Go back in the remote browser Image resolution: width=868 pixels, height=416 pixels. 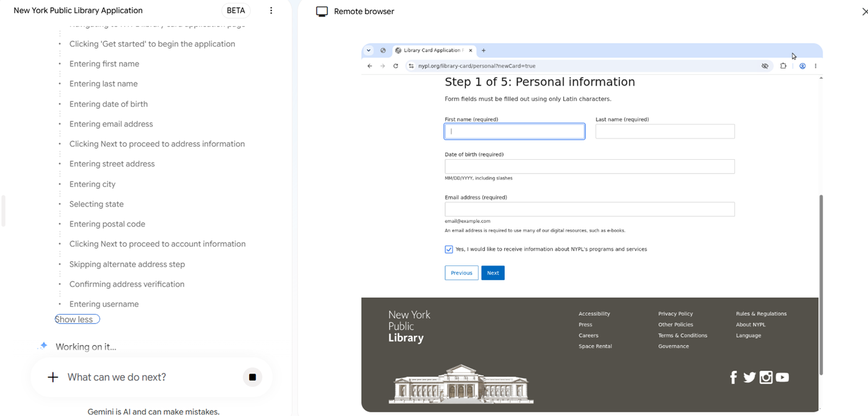pyautogui.click(x=369, y=66)
